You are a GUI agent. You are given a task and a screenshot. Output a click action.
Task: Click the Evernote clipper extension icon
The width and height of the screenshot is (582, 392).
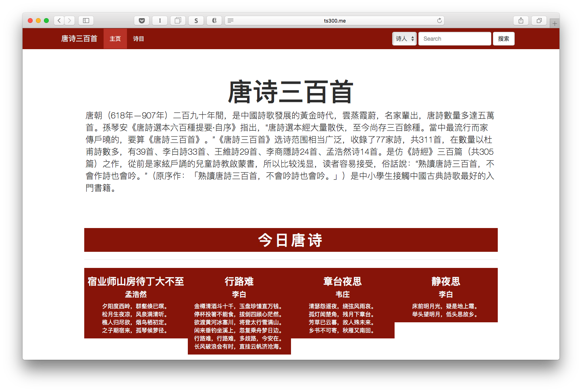(x=214, y=21)
